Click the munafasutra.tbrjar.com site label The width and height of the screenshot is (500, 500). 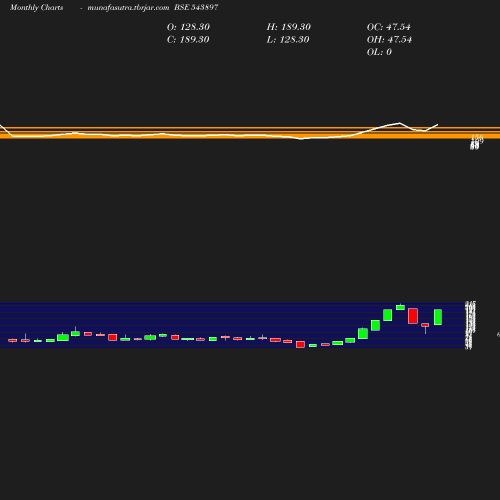click(x=128, y=7)
